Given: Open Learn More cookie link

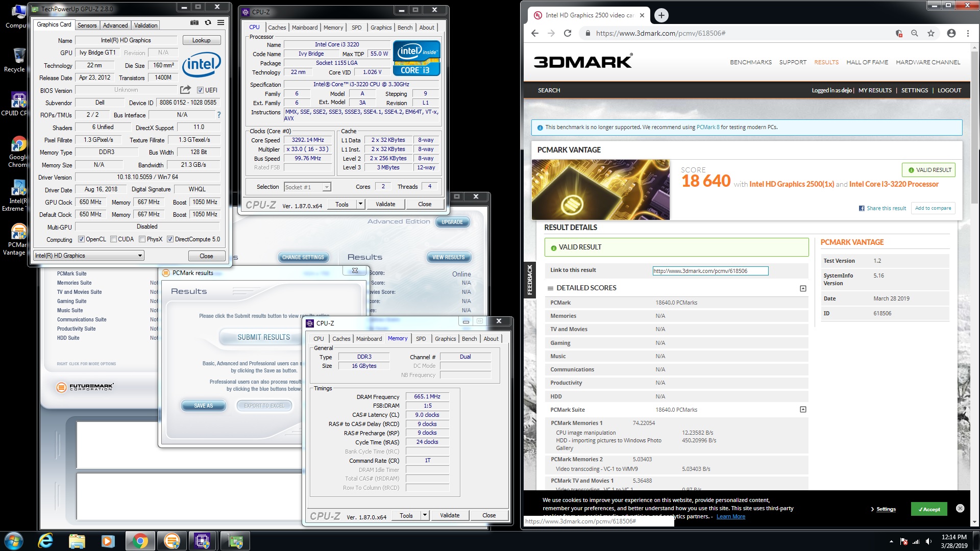Looking at the screenshot, I should [x=730, y=517].
